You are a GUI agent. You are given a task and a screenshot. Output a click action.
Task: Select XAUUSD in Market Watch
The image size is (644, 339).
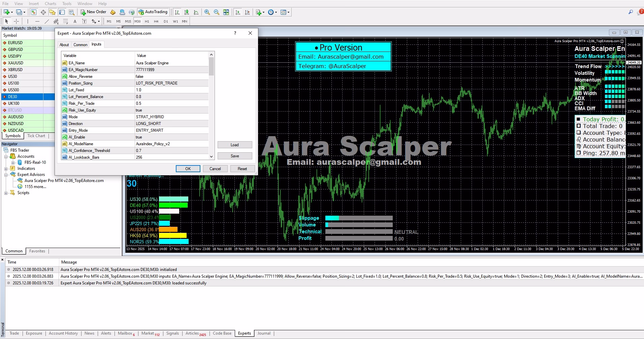tap(15, 63)
